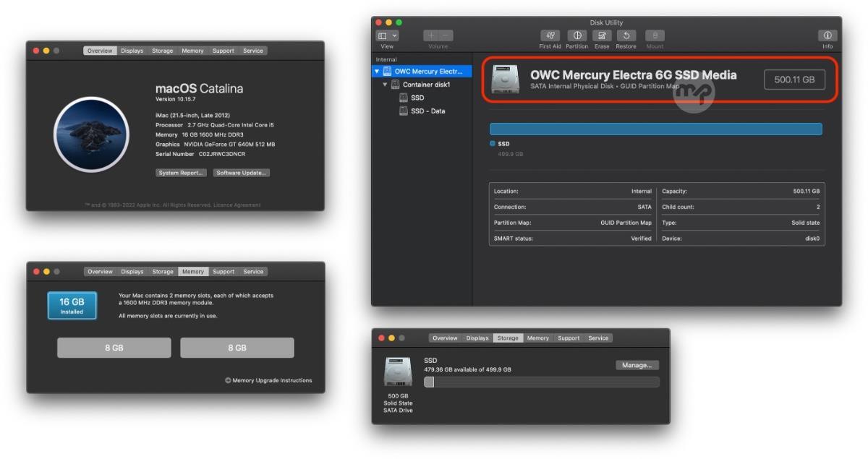
Task: Click the blue partition usage bar in Disk Utility
Action: tap(656, 129)
